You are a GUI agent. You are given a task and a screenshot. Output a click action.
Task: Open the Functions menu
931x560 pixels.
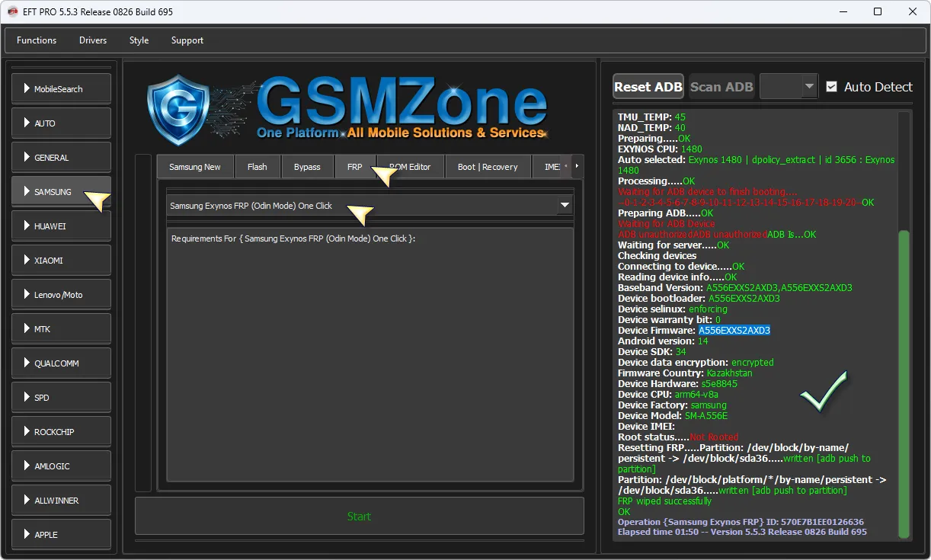37,40
